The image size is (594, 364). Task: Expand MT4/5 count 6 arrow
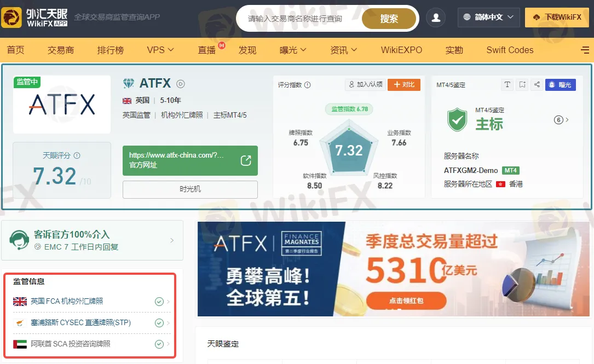pyautogui.click(x=567, y=120)
